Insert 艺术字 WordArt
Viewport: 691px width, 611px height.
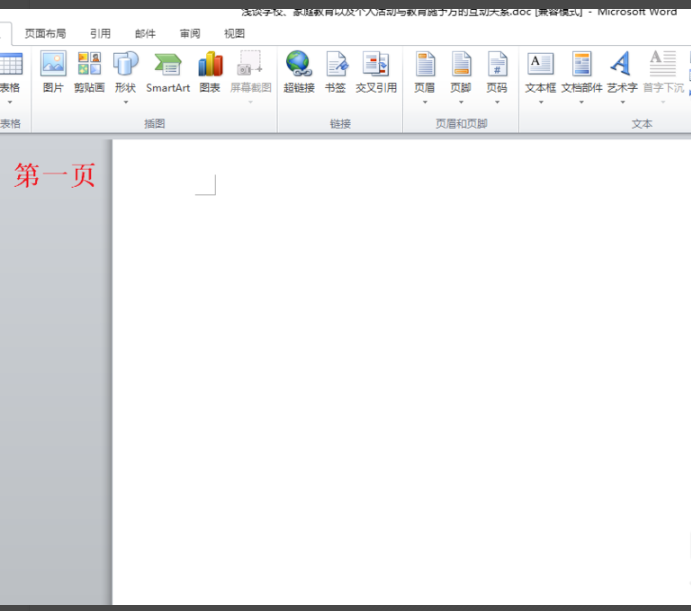[x=621, y=63]
